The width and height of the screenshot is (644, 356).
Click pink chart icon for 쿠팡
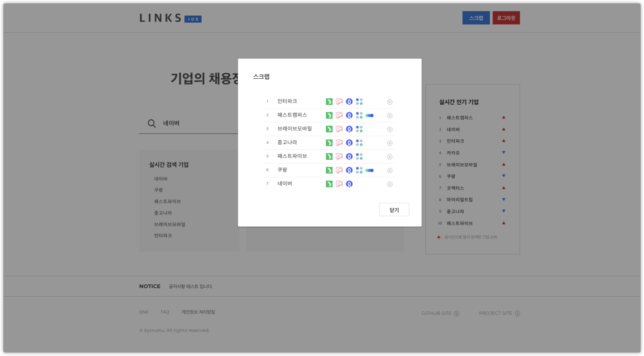point(339,170)
